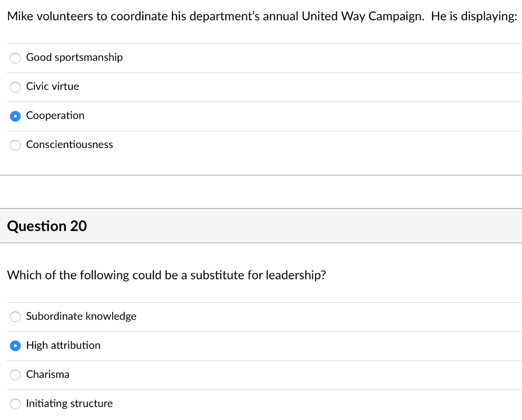Select the Good sportsmanship radio button

pyautogui.click(x=15, y=58)
